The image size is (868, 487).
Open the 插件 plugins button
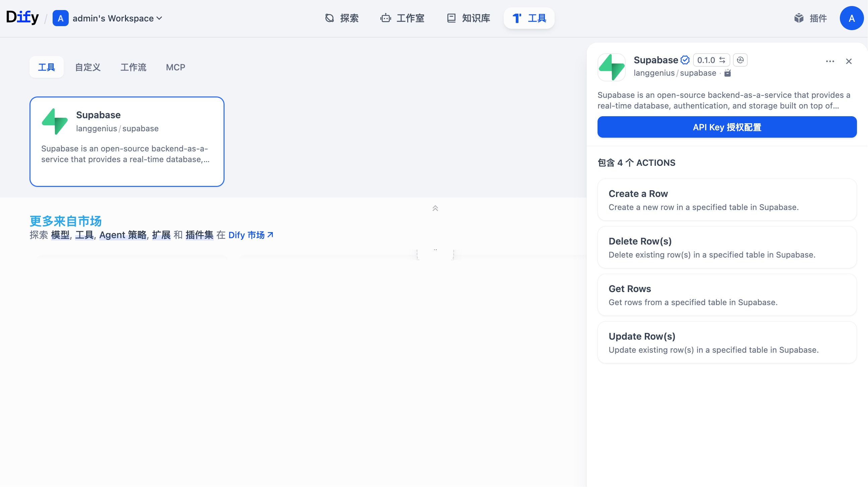pos(810,18)
